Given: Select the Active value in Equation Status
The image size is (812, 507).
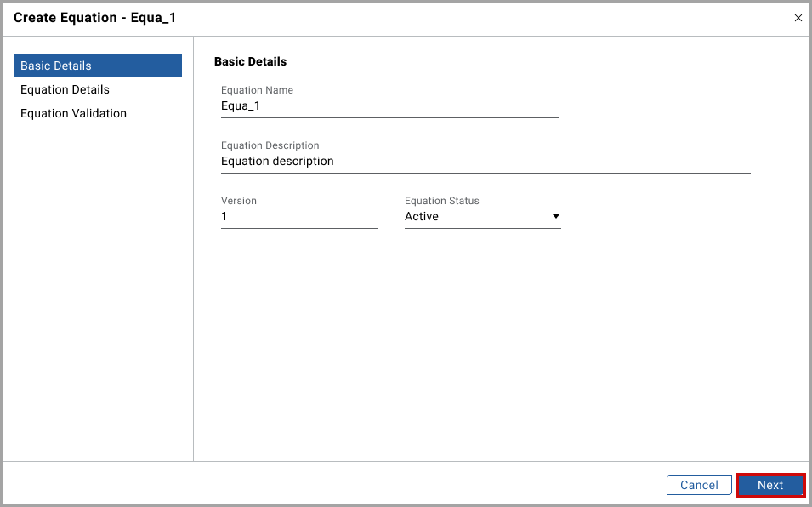Looking at the screenshot, I should pos(422,217).
